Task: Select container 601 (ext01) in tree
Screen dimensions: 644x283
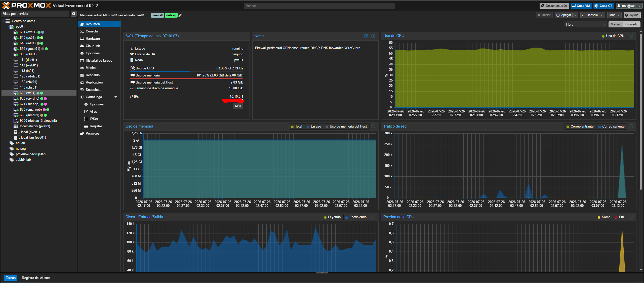Action: [x=28, y=32]
